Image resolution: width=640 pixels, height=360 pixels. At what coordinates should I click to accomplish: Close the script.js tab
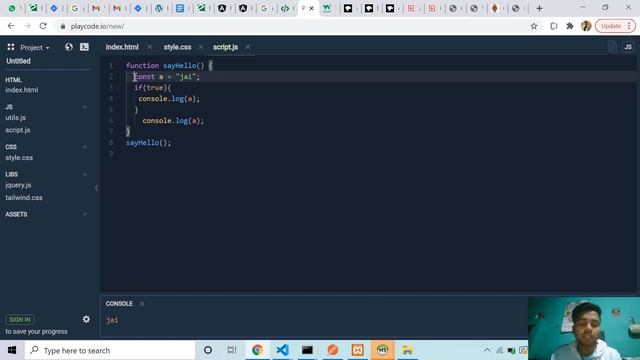pyautogui.click(x=247, y=47)
